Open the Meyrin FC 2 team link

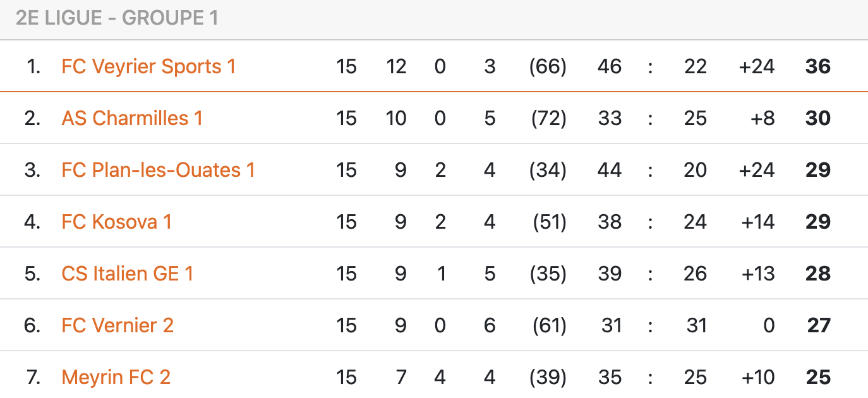(116, 377)
